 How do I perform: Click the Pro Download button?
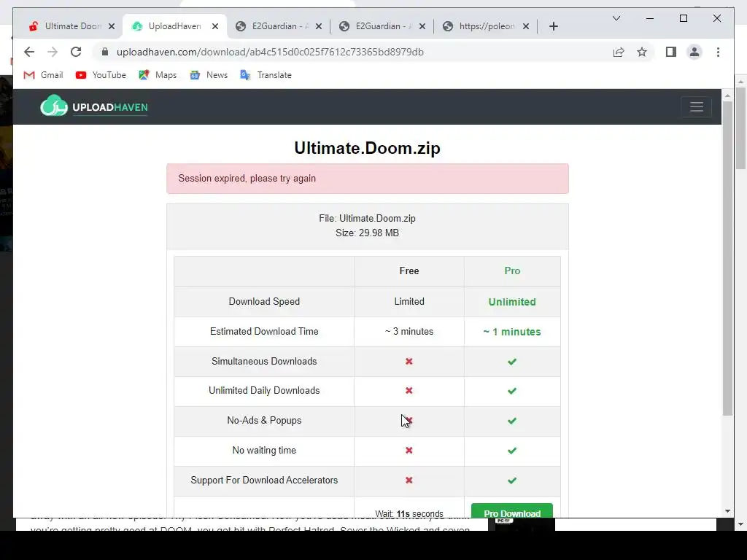click(x=512, y=511)
